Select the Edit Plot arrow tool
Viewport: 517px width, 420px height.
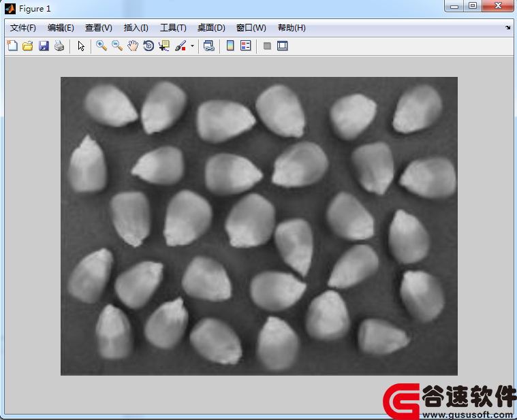[x=81, y=46]
